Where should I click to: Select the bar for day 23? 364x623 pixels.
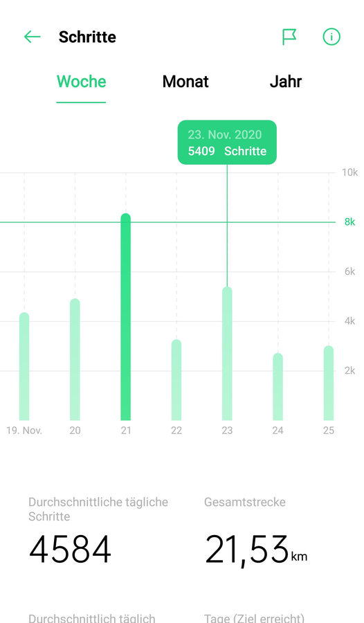point(227,354)
